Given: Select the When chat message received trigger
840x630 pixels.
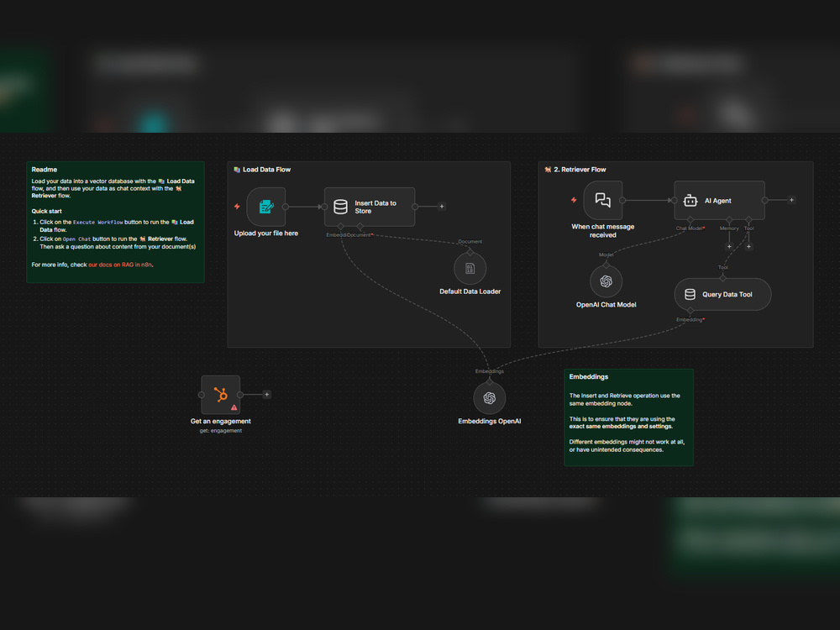Looking at the screenshot, I should click(x=602, y=201).
